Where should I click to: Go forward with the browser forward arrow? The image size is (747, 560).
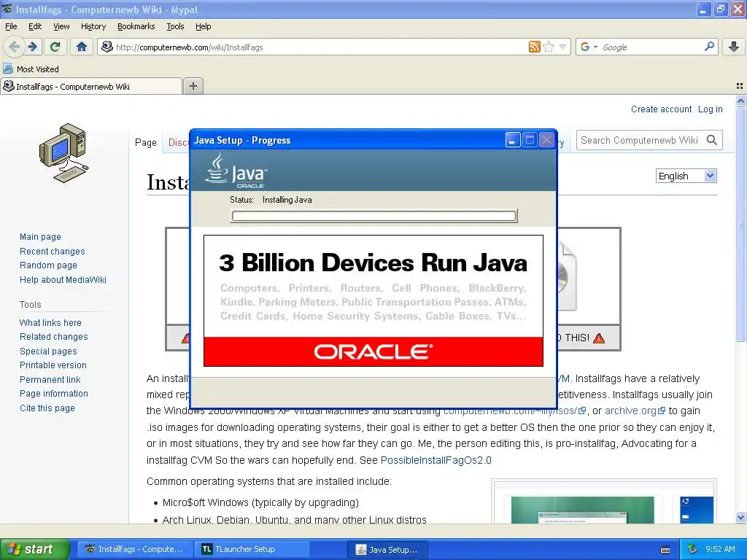tap(32, 47)
